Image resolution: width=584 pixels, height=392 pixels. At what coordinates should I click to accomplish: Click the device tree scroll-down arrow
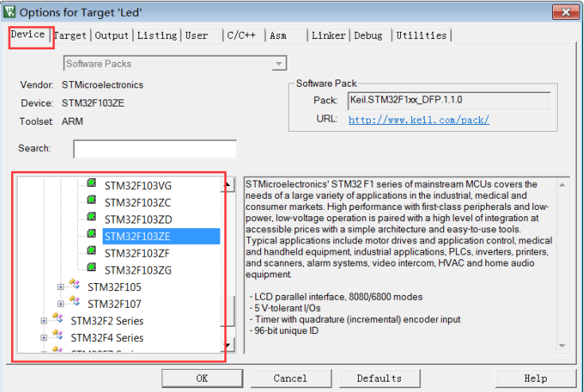point(228,345)
